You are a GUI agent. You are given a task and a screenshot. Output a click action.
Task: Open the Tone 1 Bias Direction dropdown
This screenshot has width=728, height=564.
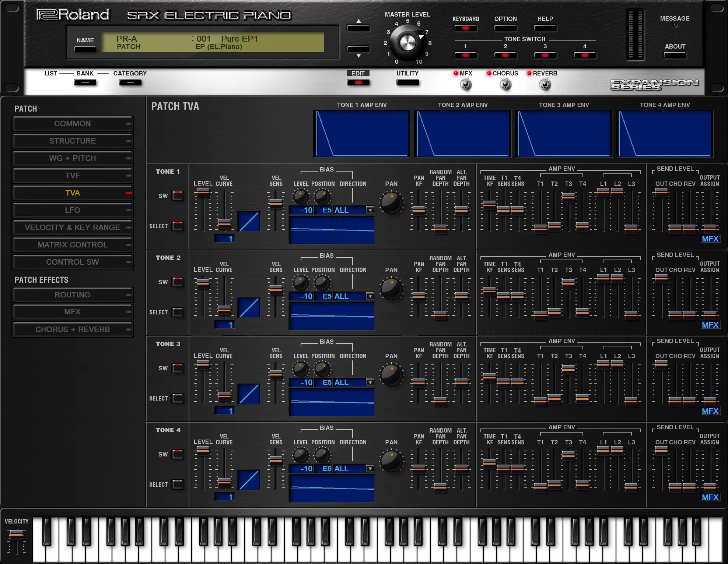370,210
